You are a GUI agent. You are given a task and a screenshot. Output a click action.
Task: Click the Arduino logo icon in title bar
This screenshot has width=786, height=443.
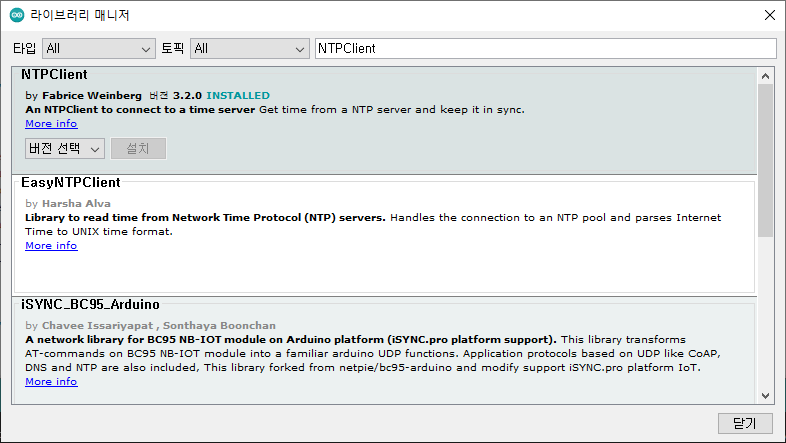(x=17, y=15)
